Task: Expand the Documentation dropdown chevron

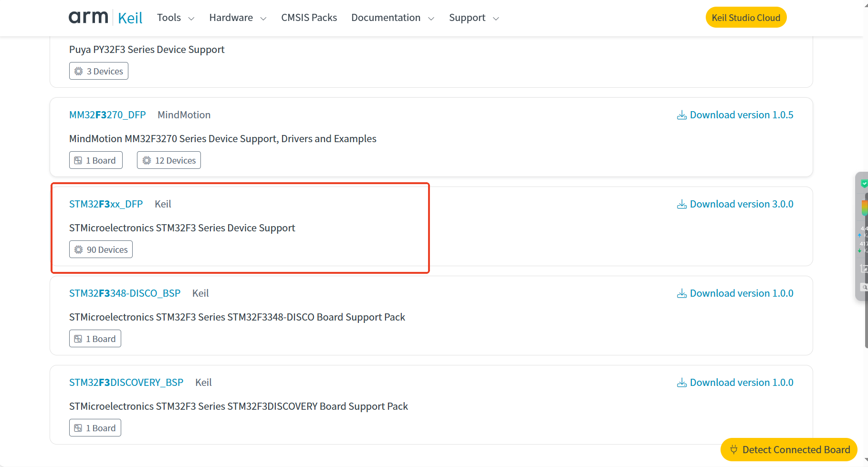Action: (431, 19)
